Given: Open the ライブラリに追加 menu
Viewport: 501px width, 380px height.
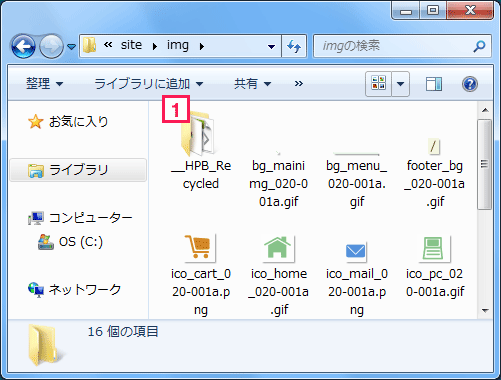Looking at the screenshot, I should 149,84.
